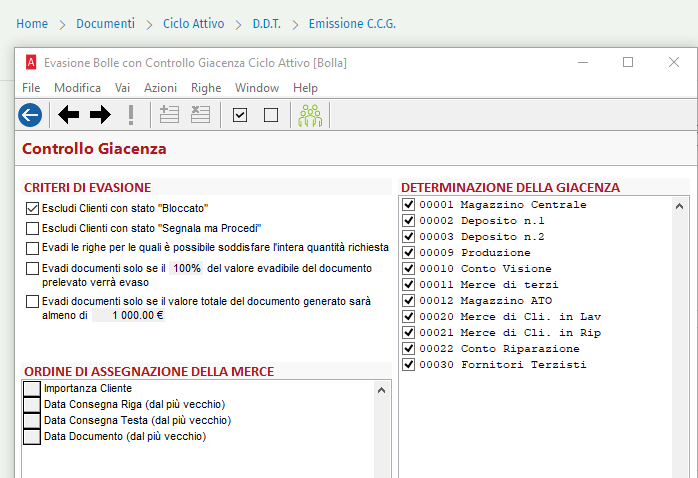The width and height of the screenshot is (698, 478).
Task: Uncheck 00001 Magazzino Centrale
Action: [408, 204]
